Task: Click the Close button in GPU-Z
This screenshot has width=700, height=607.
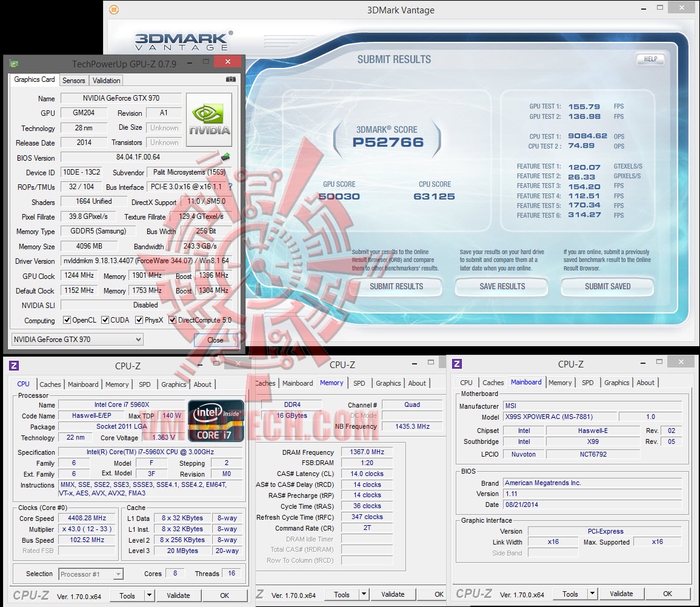Action: 215,340
